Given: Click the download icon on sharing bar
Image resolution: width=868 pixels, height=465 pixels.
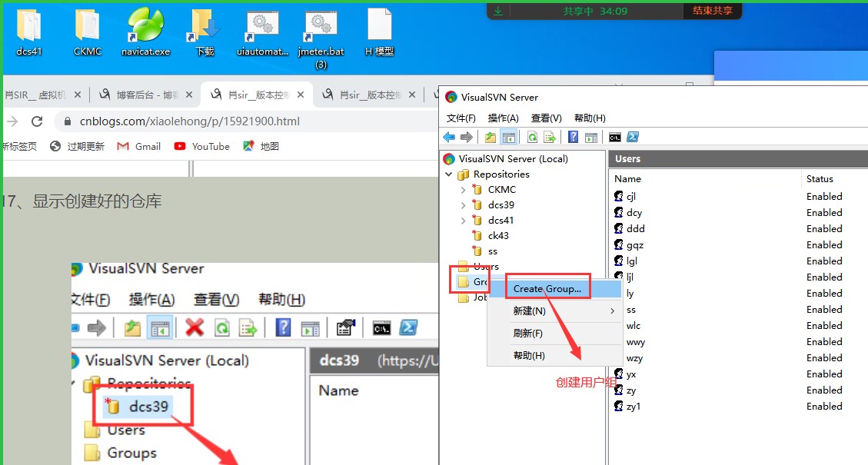Looking at the screenshot, I should (498, 11).
